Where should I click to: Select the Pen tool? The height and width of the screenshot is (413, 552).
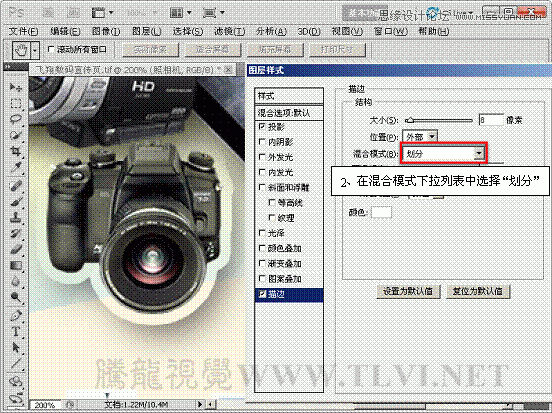(15, 314)
